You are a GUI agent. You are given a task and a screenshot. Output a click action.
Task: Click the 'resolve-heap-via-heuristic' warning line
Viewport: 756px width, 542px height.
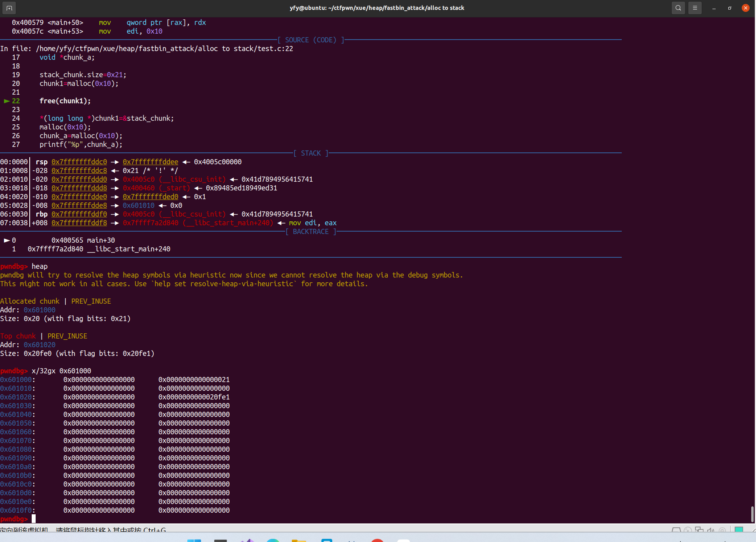click(x=184, y=284)
